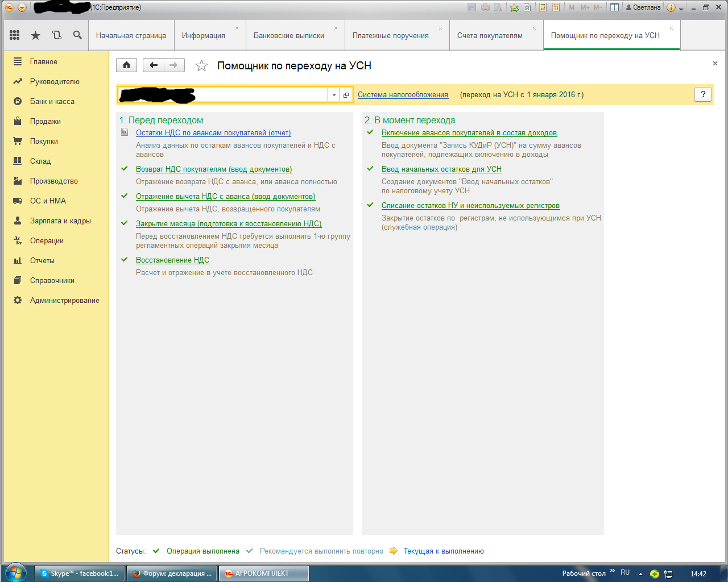Viewport: 728px width, 582px height.
Task: Switch to the Банковские выписки tab
Action: (288, 35)
